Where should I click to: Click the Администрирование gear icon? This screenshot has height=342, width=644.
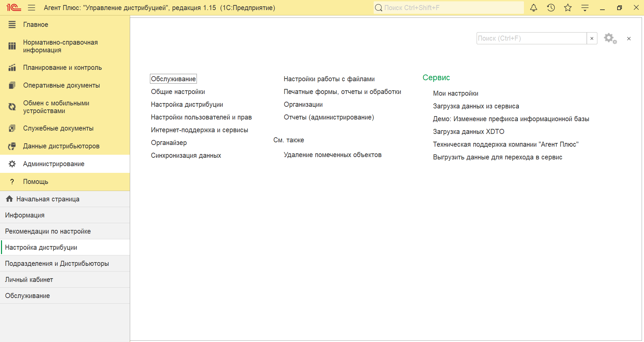pyautogui.click(x=12, y=164)
